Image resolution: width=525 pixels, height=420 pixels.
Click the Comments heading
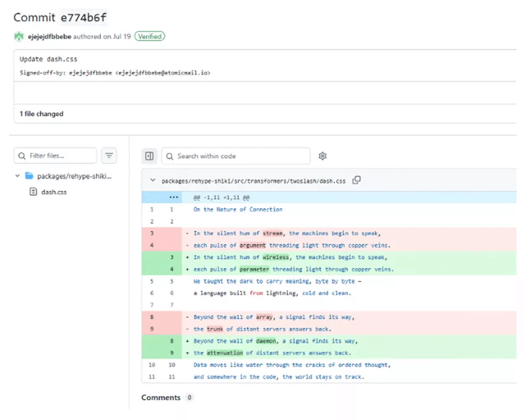[x=161, y=398]
